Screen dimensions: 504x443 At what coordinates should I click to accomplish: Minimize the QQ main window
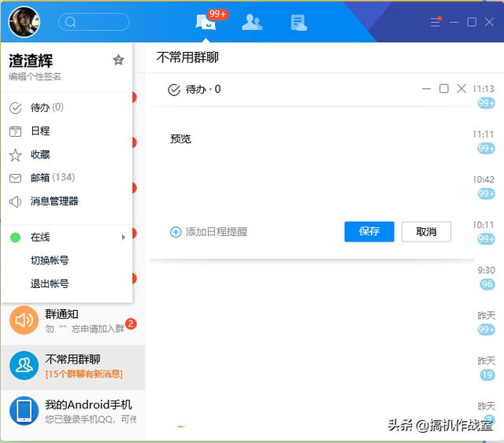454,22
